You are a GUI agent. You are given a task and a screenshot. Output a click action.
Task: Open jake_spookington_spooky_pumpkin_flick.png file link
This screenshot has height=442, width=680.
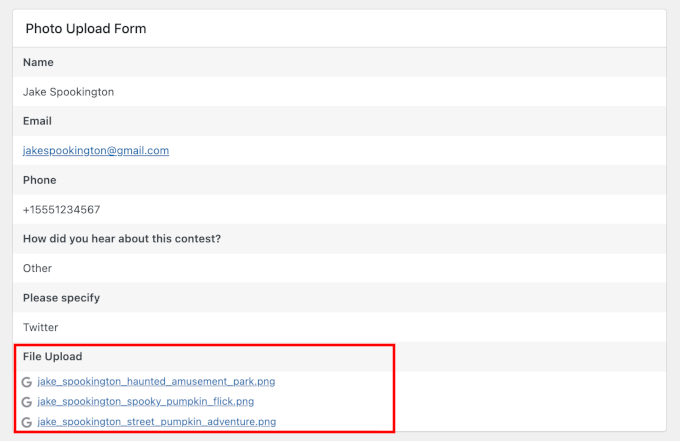[145, 402]
